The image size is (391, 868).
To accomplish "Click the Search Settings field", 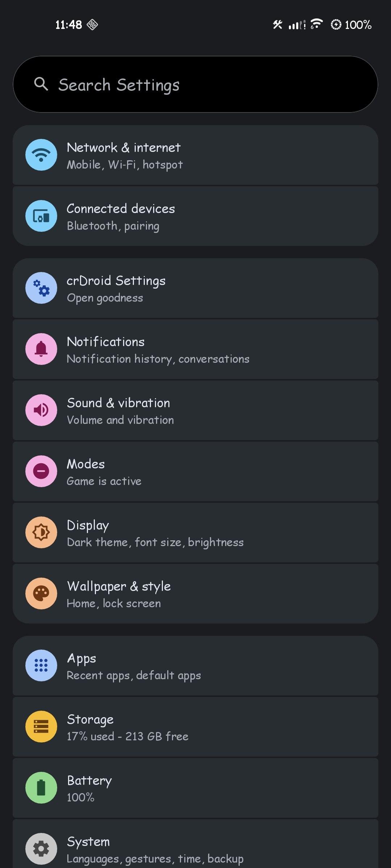I will pyautogui.click(x=195, y=85).
